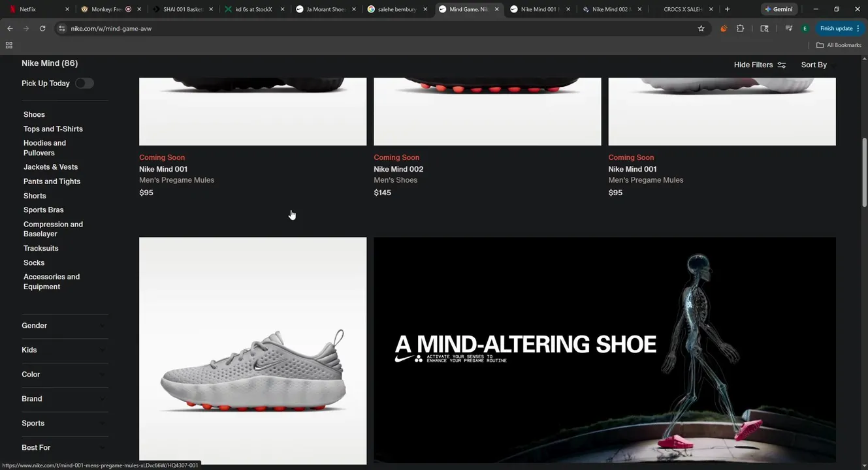
Task: Expand the Color filter section
Action: pos(64,375)
